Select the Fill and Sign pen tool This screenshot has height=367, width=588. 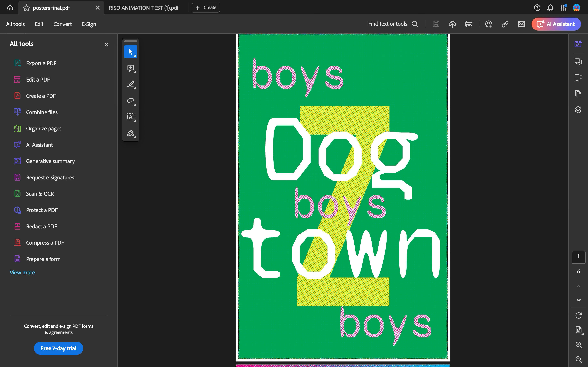click(130, 134)
